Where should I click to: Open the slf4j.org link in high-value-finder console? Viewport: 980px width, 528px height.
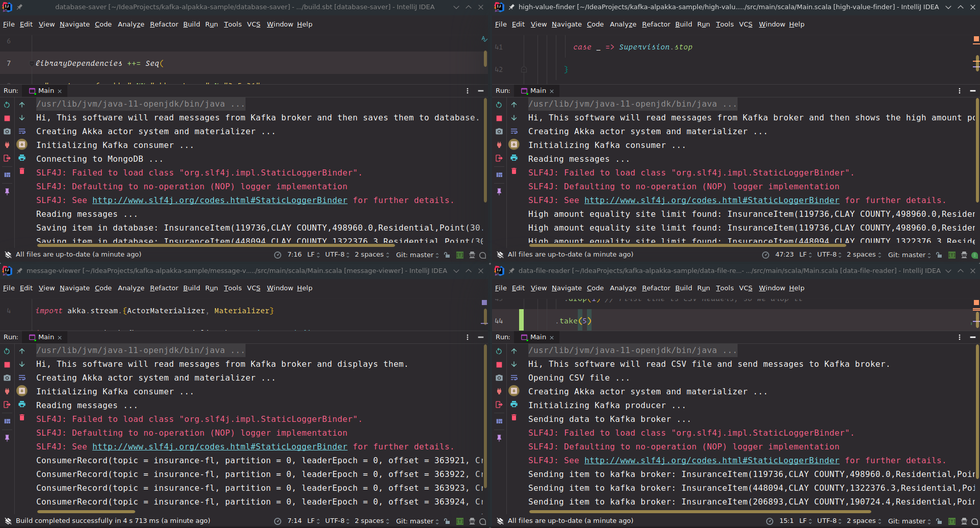712,200
